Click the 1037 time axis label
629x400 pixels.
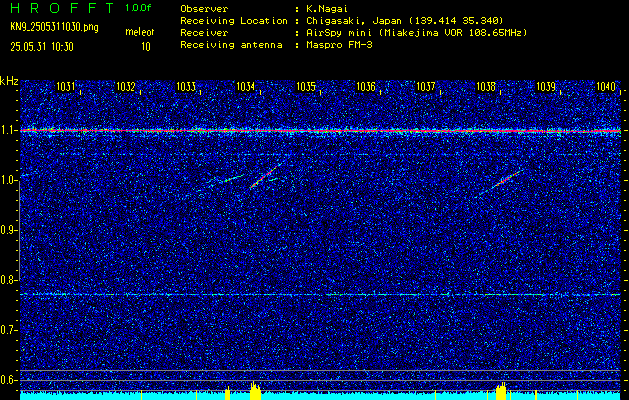click(x=426, y=86)
